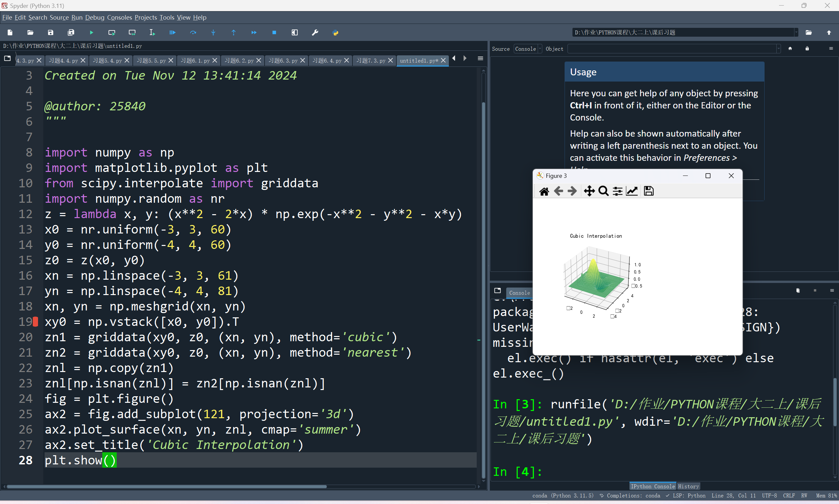Switch to the 习题6.3.py tab
This screenshot has width=839, height=504.
(283, 61)
